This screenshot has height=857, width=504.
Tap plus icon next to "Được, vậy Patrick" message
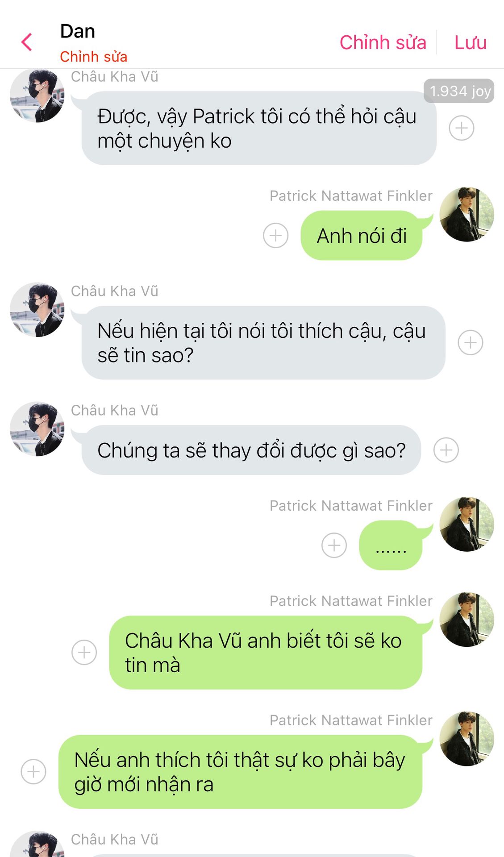(x=461, y=128)
